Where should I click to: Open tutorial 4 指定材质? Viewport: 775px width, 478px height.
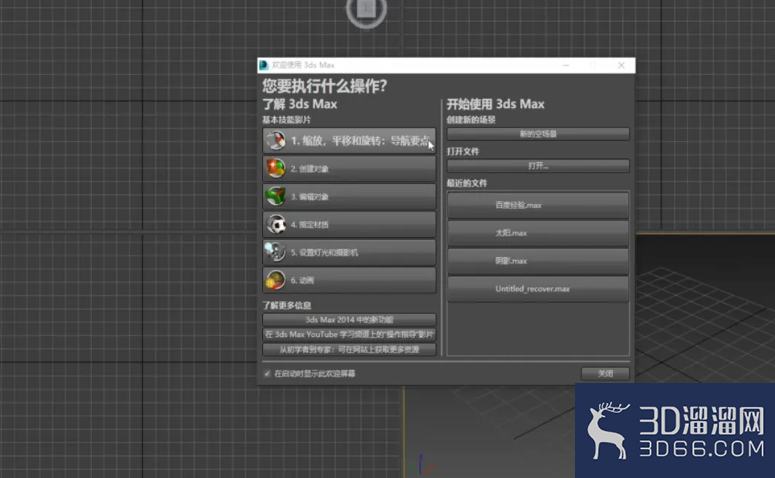tap(349, 224)
